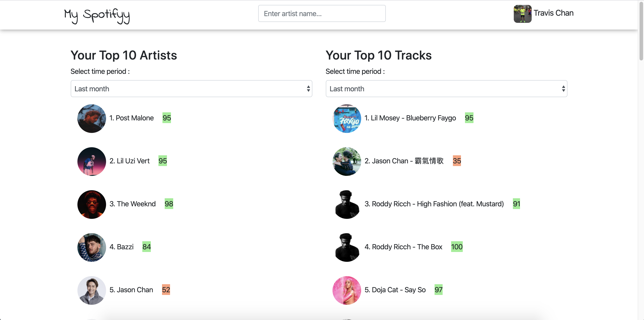Viewport: 644px width, 320px height.
Task: Click the Travis Chan username
Action: tap(554, 13)
